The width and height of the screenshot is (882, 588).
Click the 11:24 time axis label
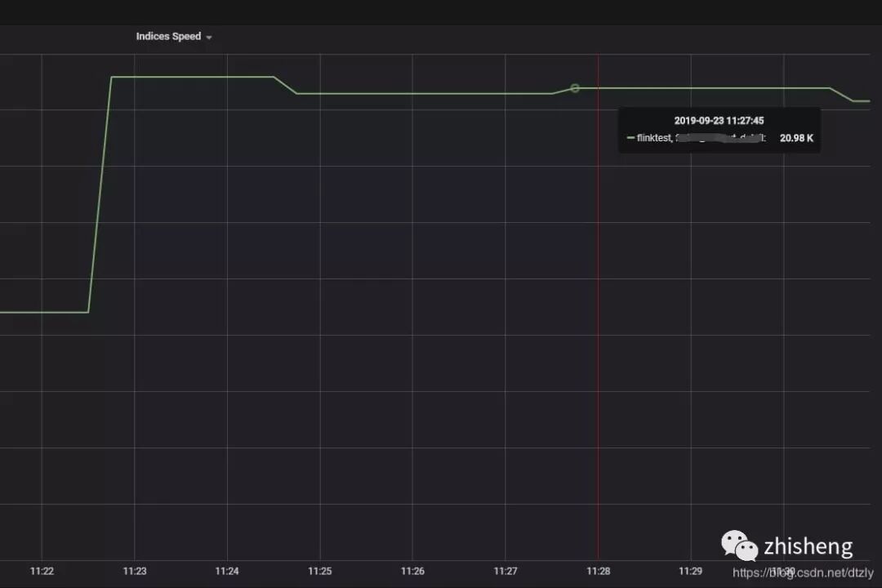pyautogui.click(x=227, y=571)
